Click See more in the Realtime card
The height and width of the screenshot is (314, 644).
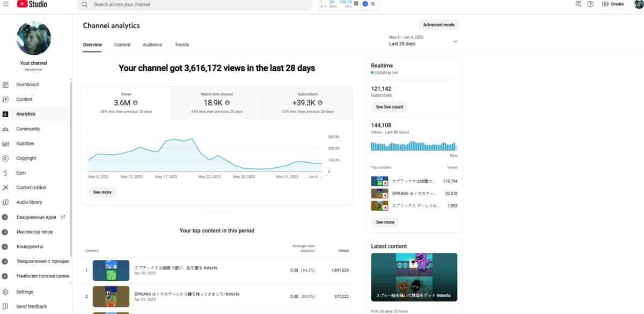tap(385, 222)
